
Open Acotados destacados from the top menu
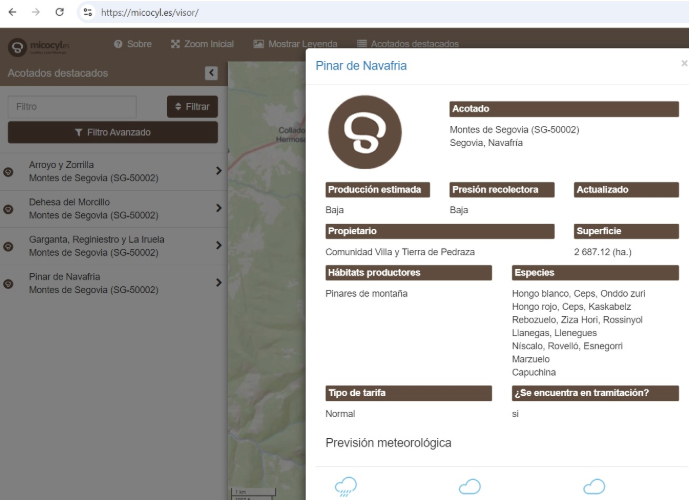click(407, 44)
